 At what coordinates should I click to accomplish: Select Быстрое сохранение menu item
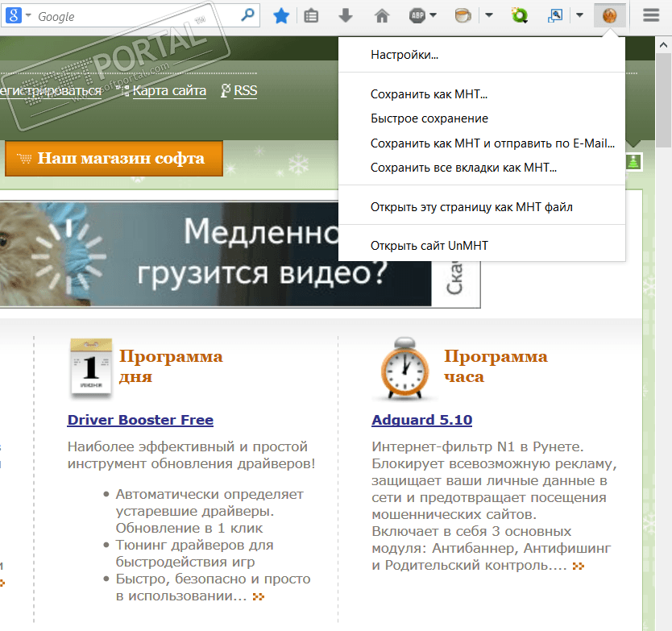tap(482, 118)
